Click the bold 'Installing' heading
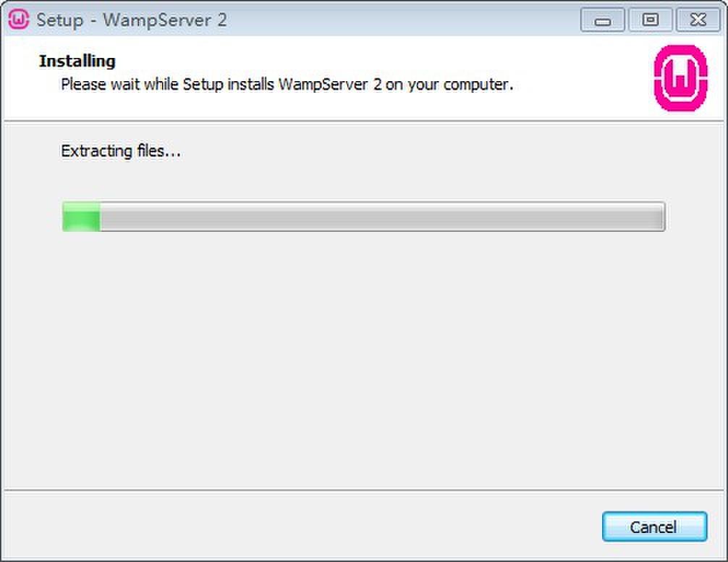 click(77, 61)
